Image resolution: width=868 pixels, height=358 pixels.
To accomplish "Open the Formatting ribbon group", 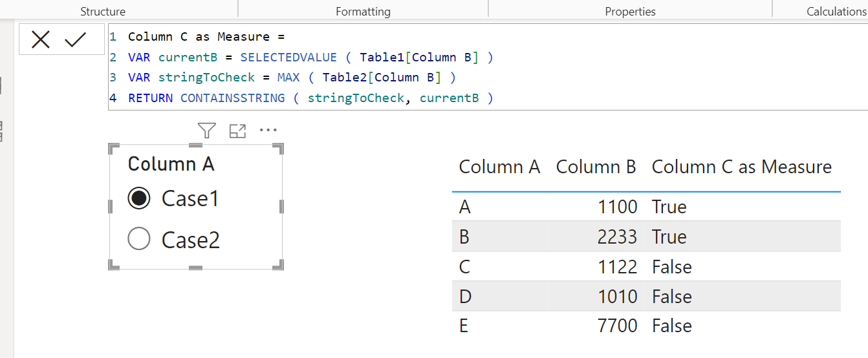I will (363, 11).
